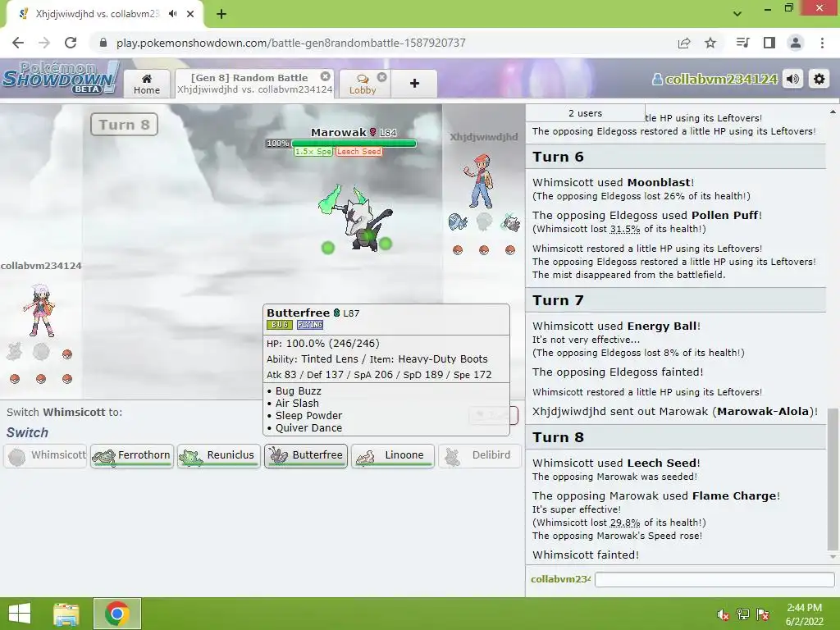
Task: Open the 2 users list
Action: 585,113
